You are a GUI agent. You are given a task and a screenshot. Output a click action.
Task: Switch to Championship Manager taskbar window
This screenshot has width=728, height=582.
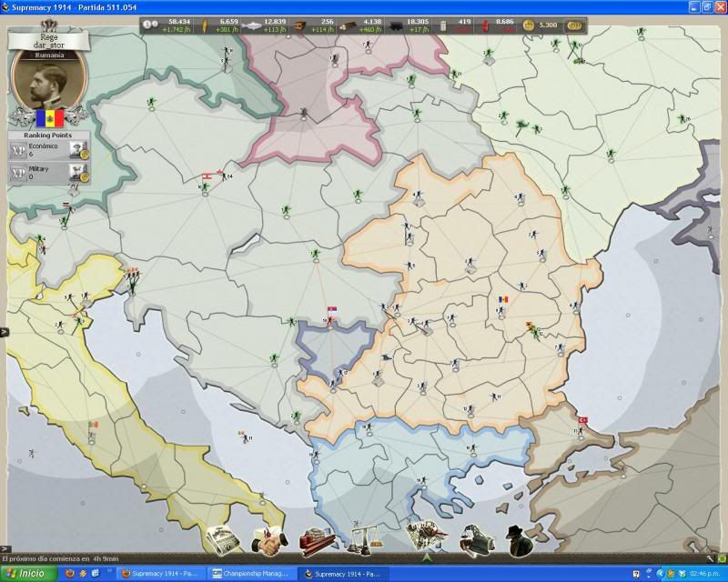coord(251,574)
